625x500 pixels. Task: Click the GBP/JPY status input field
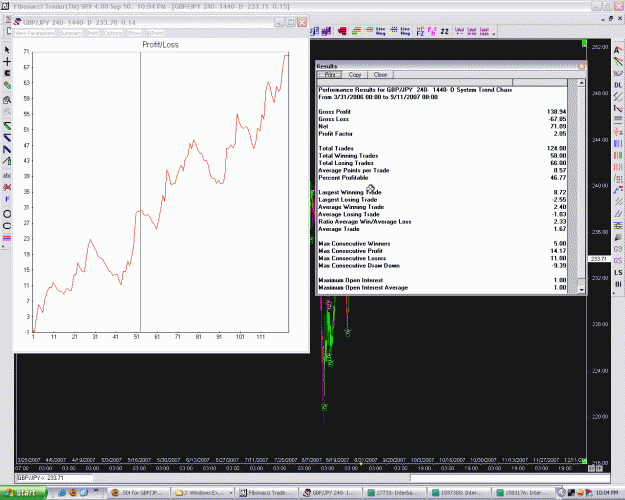click(54, 478)
